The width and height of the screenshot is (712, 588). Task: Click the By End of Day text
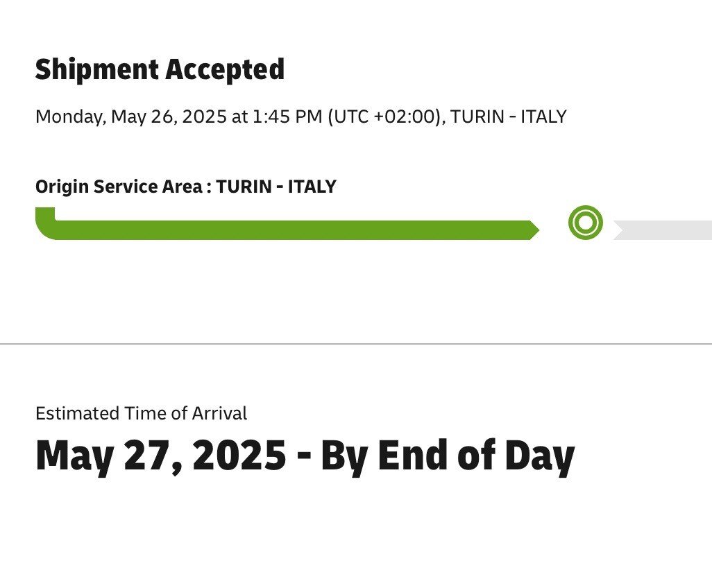(x=448, y=456)
